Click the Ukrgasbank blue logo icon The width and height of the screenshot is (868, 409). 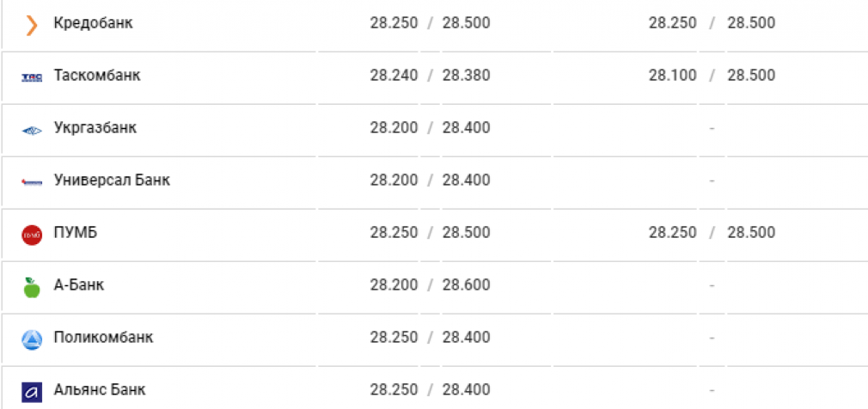click(32, 131)
